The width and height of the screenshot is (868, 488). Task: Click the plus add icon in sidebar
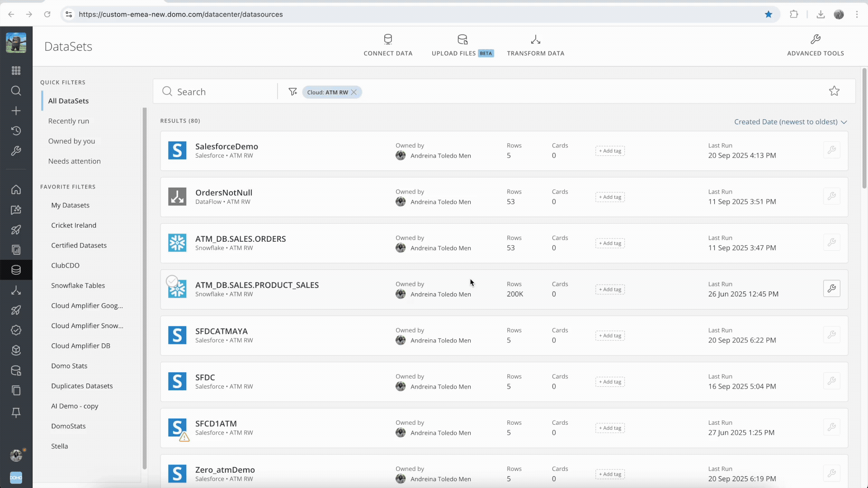[x=16, y=111]
